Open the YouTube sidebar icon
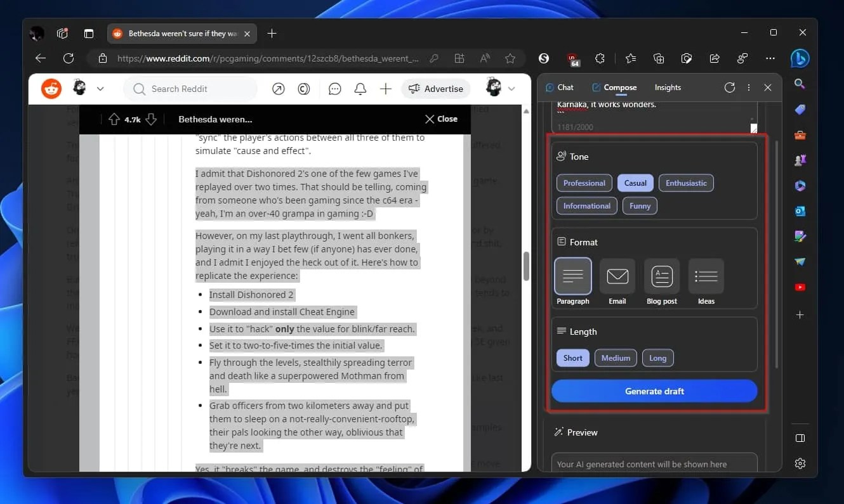 [800, 287]
